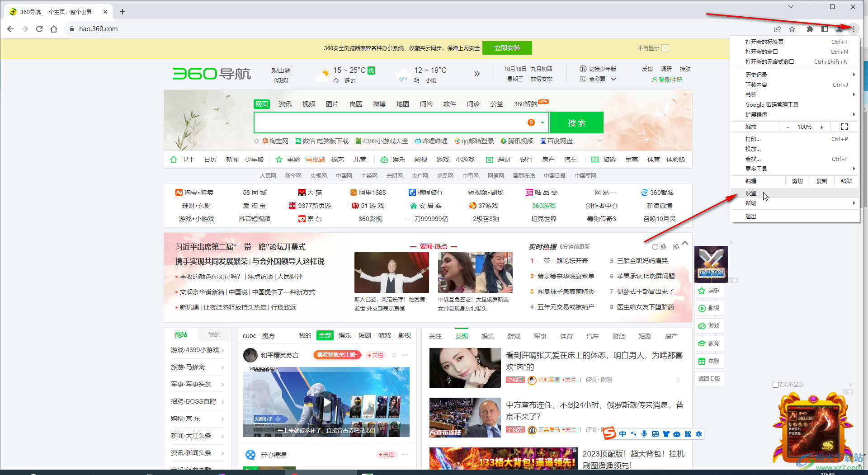Check the 7天不显示 checkbox
The width and height of the screenshot is (868, 475).
coord(775,385)
